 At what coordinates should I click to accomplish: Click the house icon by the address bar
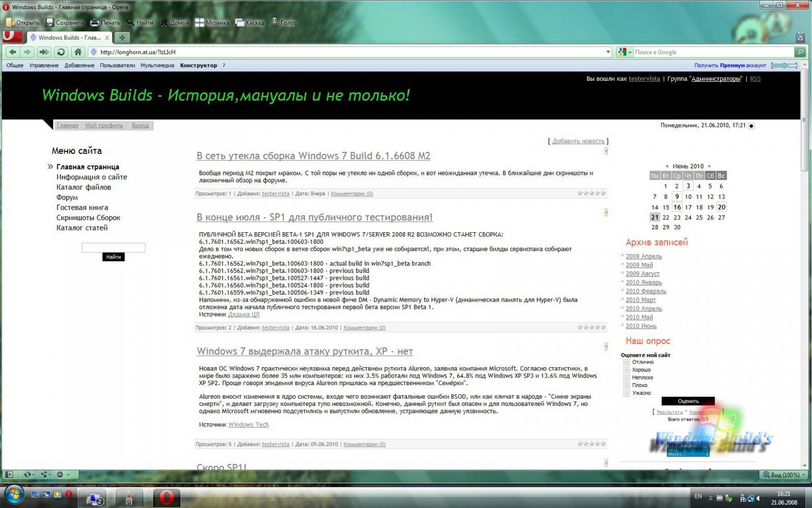[78, 52]
